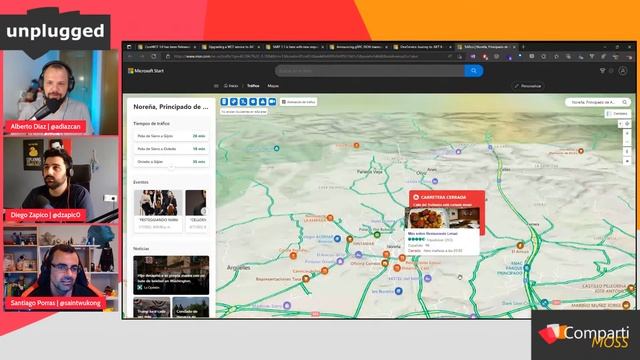The image size is (640, 360).
Task: Select the Tráfico nav item
Action: pos(253,86)
